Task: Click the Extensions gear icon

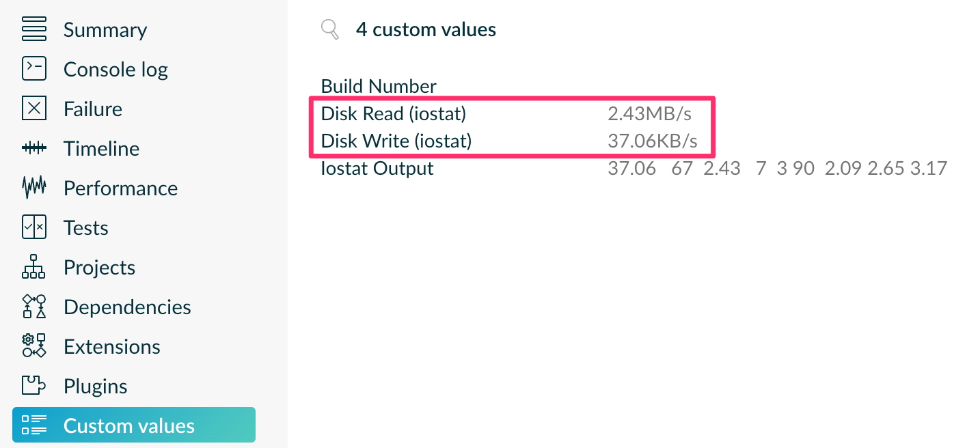Action: click(34, 346)
